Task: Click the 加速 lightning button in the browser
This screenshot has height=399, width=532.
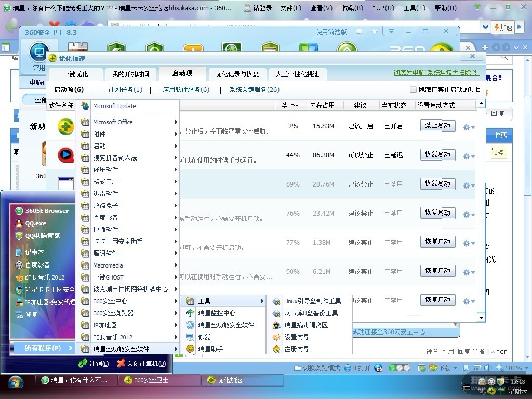Action: coord(503,28)
